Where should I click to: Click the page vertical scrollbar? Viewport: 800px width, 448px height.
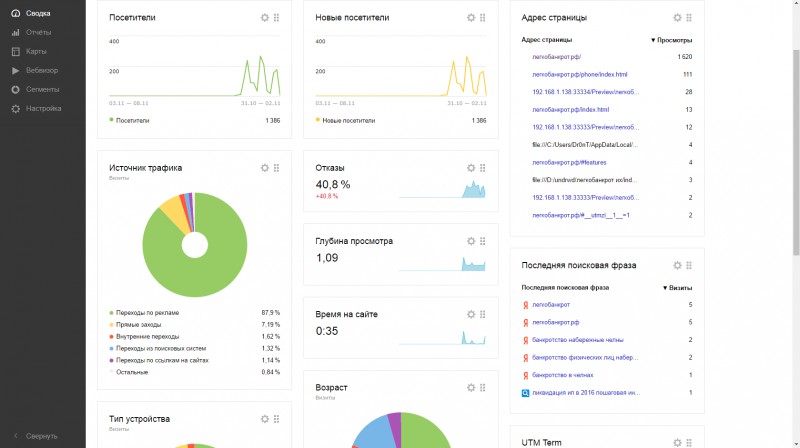(796, 153)
